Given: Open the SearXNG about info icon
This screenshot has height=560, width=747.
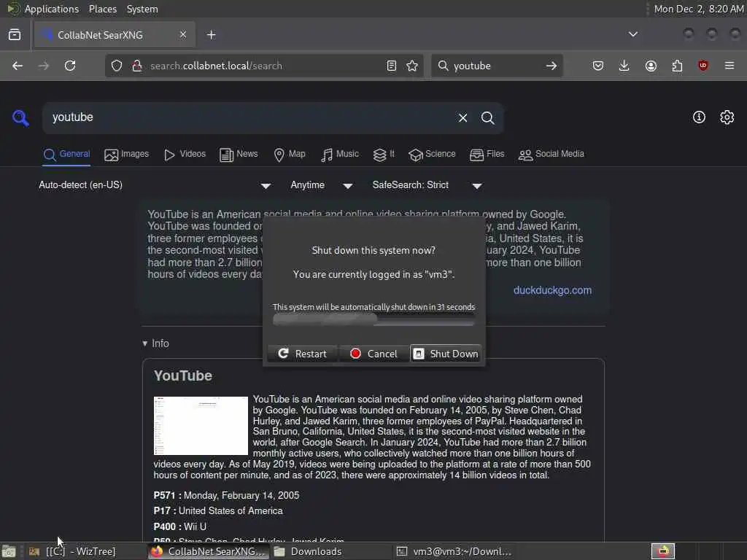Looking at the screenshot, I should click(699, 117).
